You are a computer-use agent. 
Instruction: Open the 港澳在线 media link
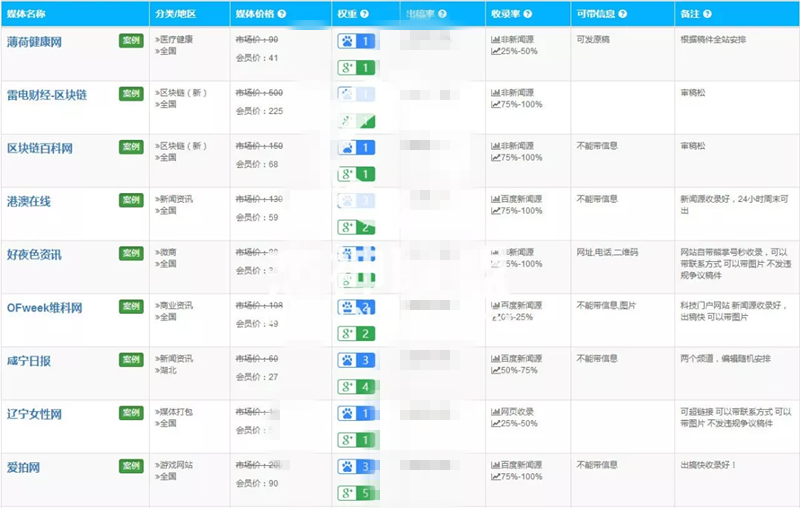click(x=29, y=201)
